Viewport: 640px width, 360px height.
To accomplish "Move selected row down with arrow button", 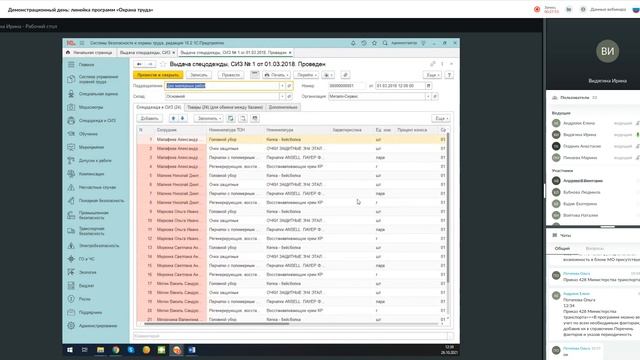I will 182,118.
